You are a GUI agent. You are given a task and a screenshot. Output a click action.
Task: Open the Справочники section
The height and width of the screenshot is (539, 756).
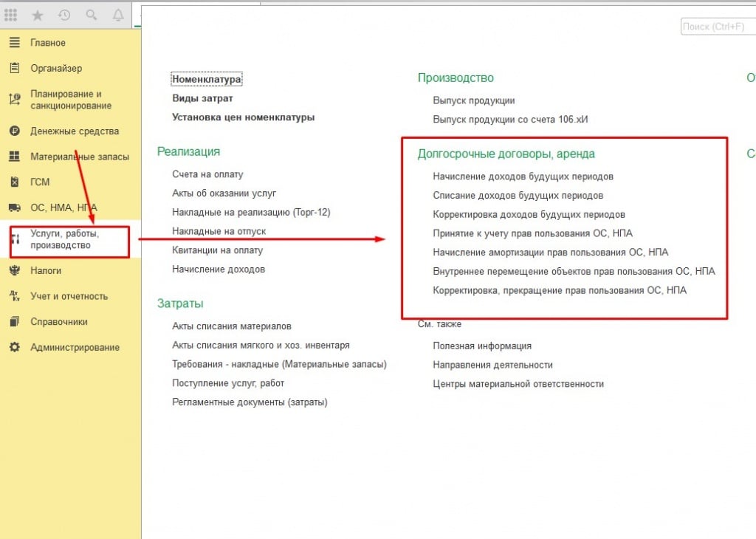pos(59,322)
